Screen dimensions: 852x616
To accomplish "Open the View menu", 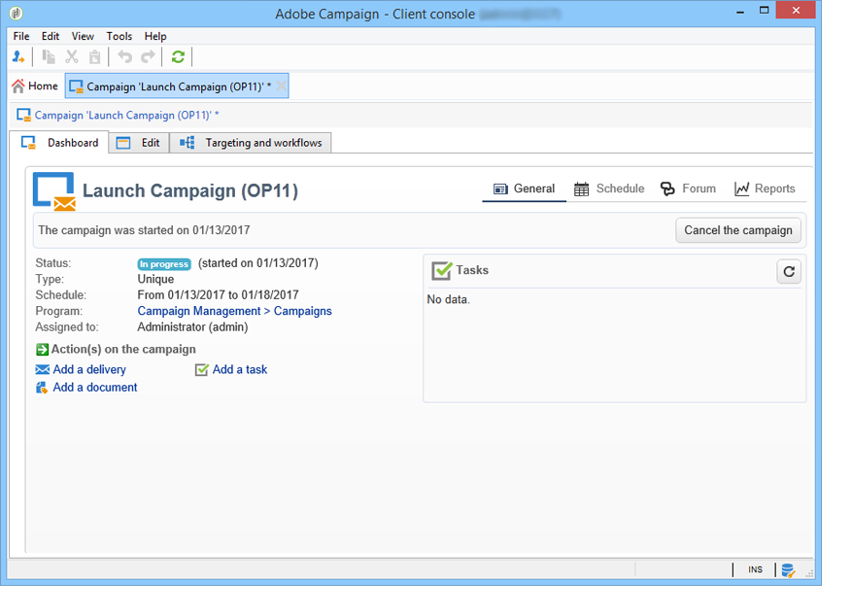I will 83,36.
